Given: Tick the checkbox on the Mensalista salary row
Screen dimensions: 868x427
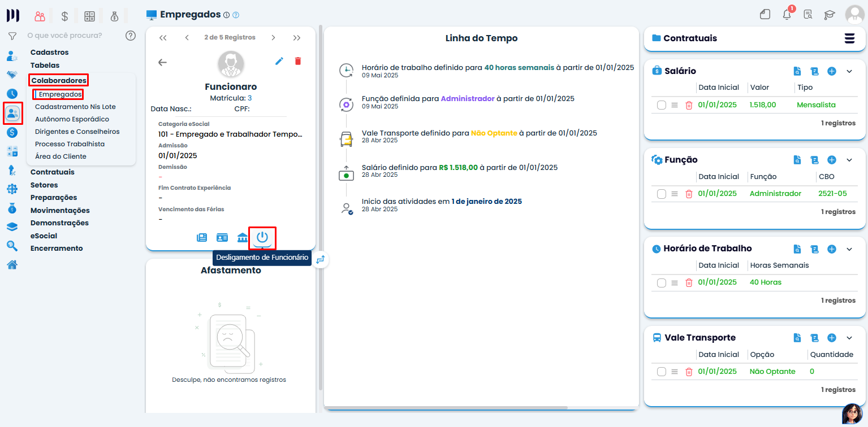Looking at the screenshot, I should tap(662, 105).
